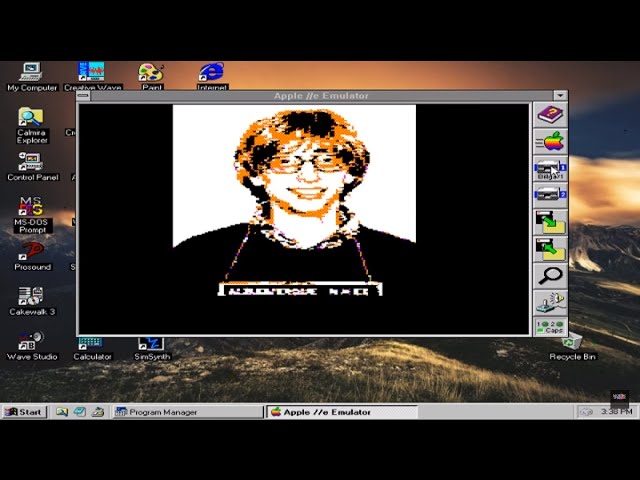Click the upper disk-to-folder transfer icon
The height and width of the screenshot is (480, 640).
point(550,222)
